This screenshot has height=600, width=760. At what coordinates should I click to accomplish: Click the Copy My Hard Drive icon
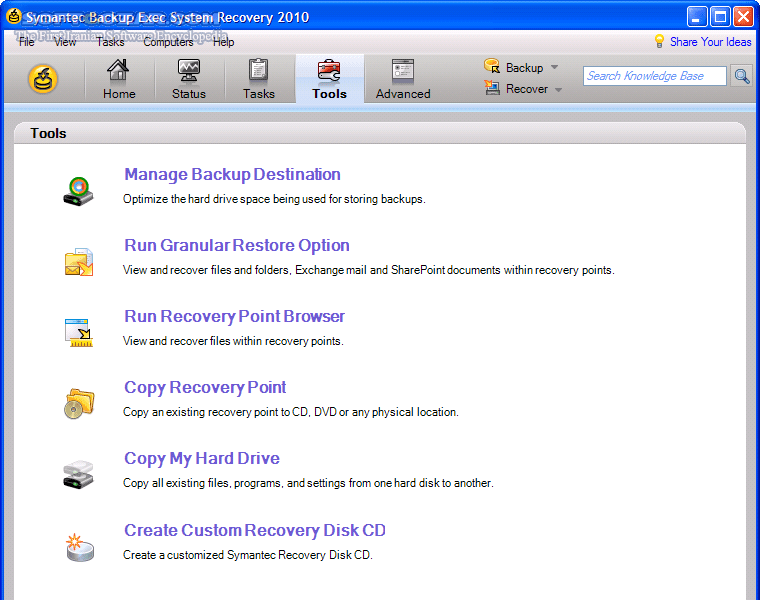pos(78,474)
